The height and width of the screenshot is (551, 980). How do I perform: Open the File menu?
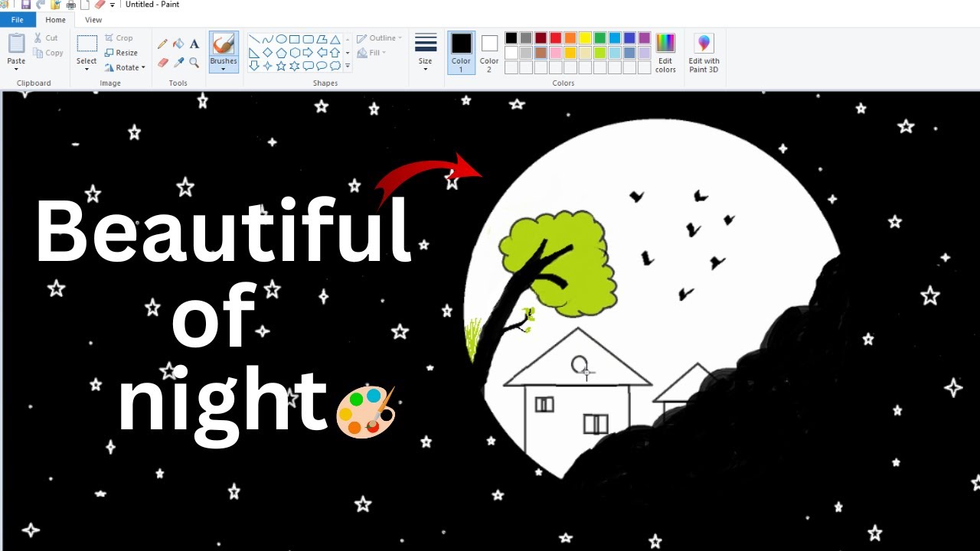tap(17, 20)
